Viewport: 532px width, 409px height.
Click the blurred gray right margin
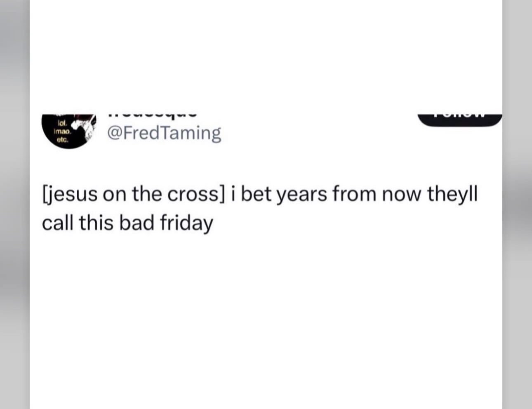[x=517, y=206]
